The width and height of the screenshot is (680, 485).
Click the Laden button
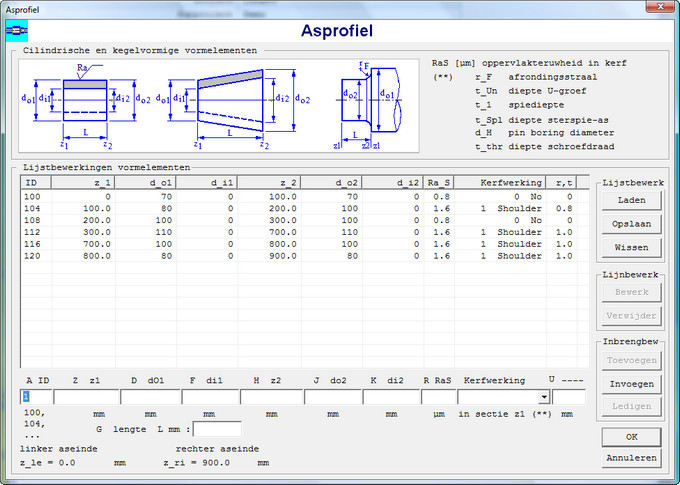[631, 200]
